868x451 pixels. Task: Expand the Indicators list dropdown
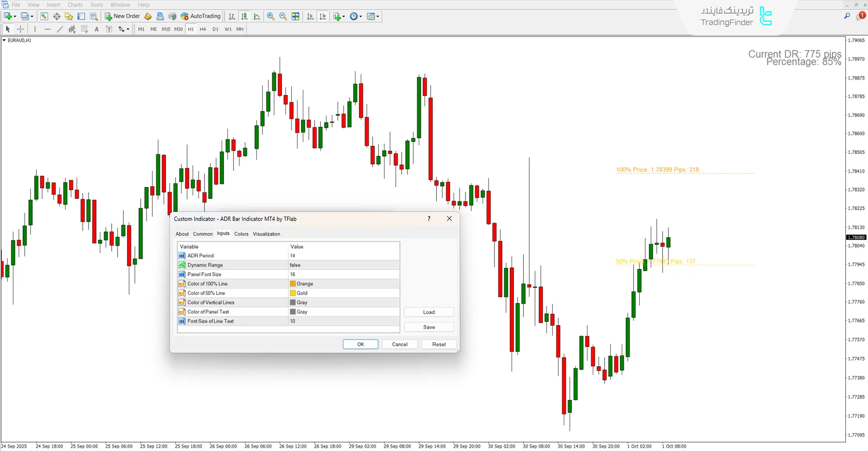click(x=344, y=16)
